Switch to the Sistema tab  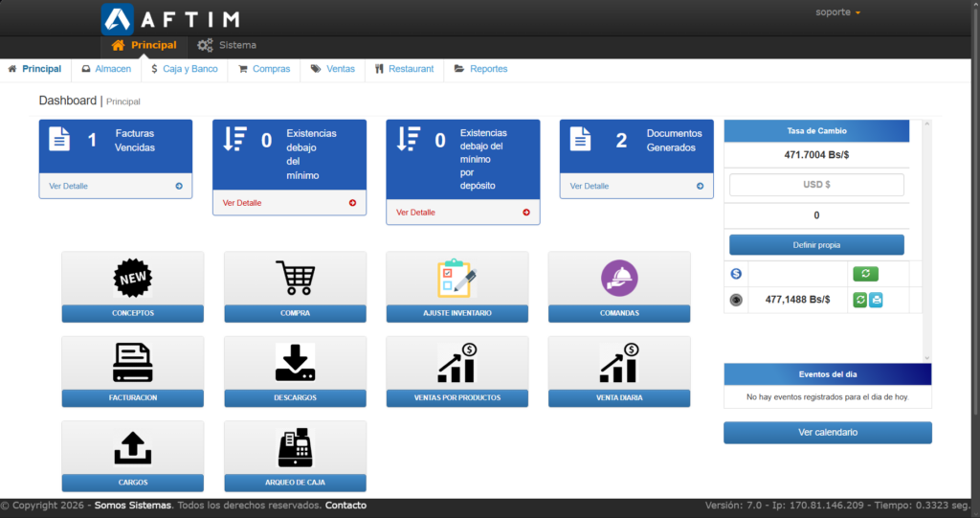coord(227,45)
